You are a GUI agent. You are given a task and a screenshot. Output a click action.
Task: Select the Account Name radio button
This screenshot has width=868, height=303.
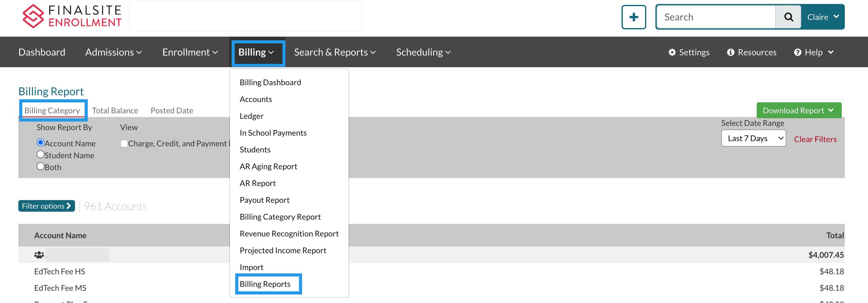pyautogui.click(x=41, y=143)
